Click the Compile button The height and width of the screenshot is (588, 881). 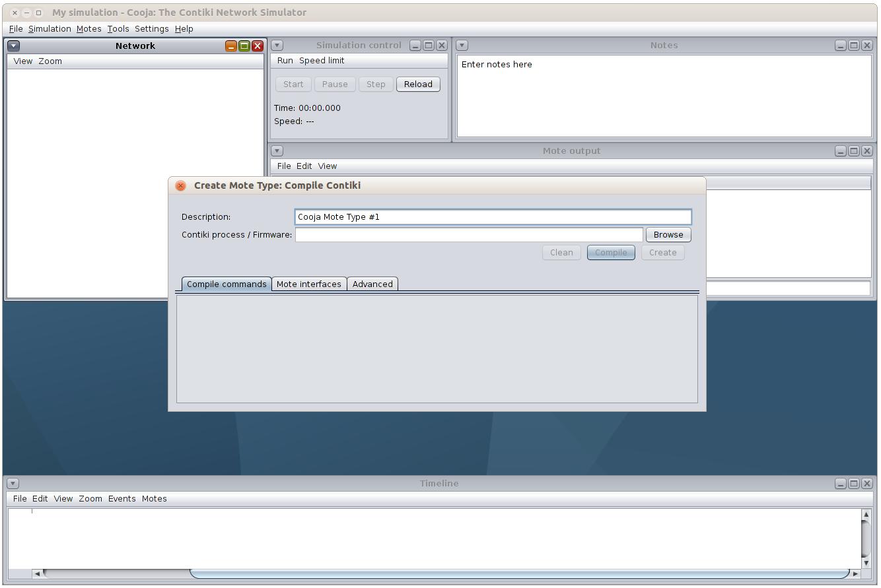pos(611,253)
